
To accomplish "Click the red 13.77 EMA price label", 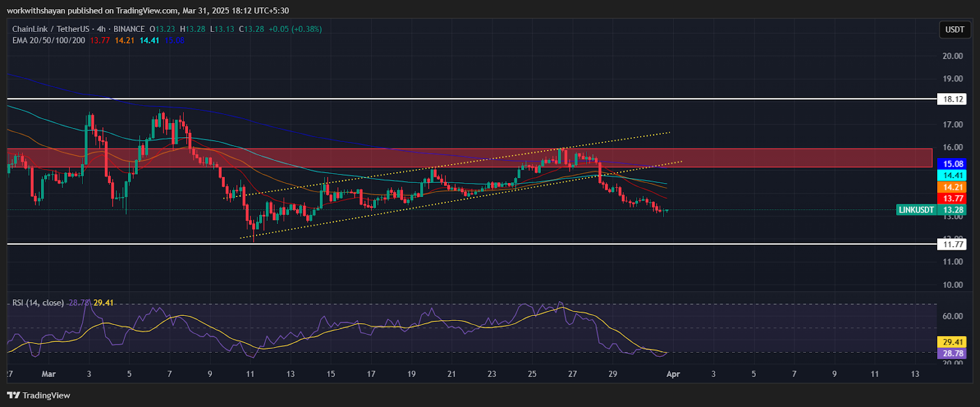I will (952, 198).
